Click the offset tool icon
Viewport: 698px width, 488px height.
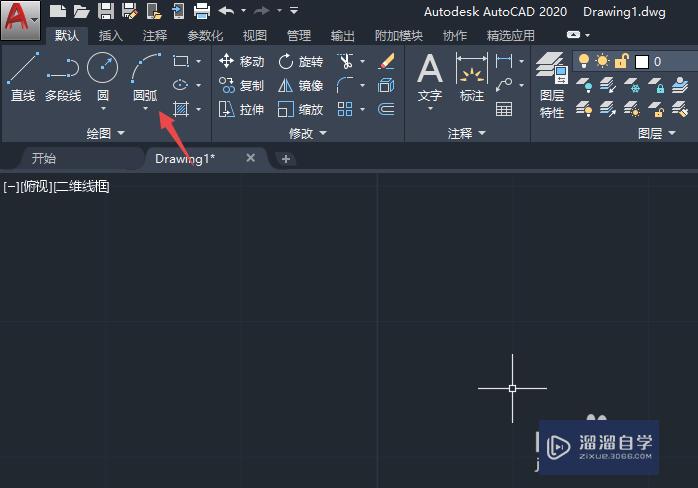[386, 109]
